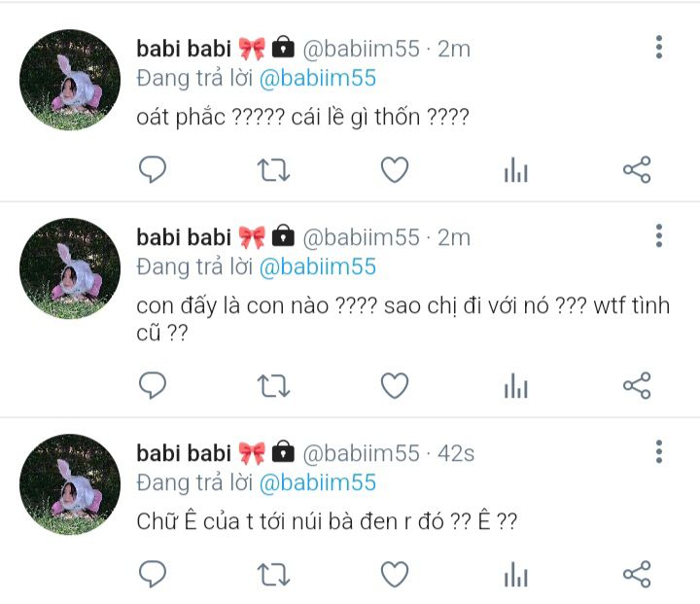Open the bunny-hat profile picture of the second tweet
The width and height of the screenshot is (700, 604).
(70, 268)
